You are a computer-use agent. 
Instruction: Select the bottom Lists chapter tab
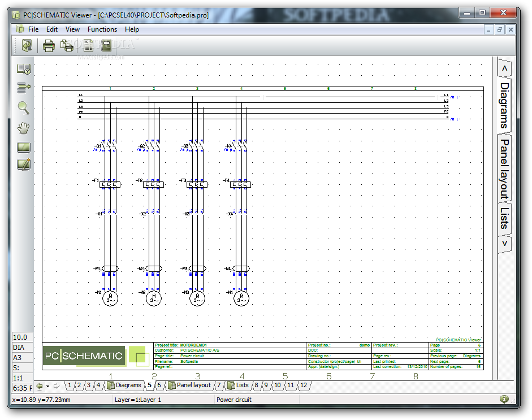(238, 386)
